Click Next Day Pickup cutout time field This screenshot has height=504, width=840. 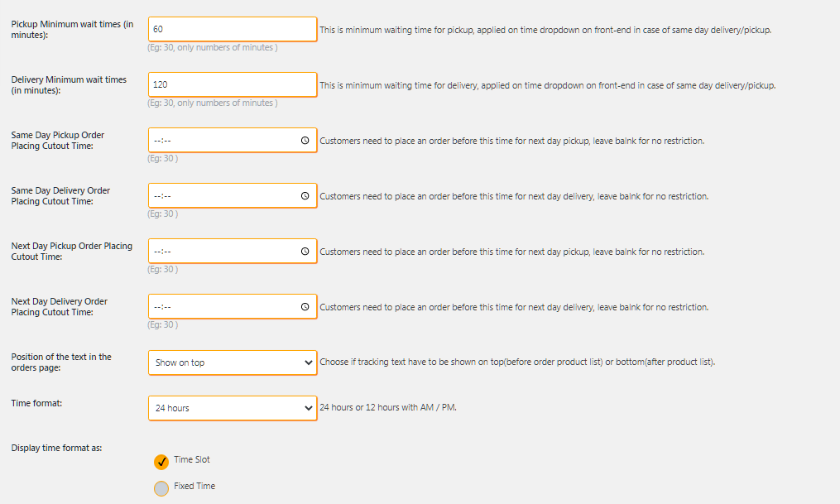pos(233,252)
